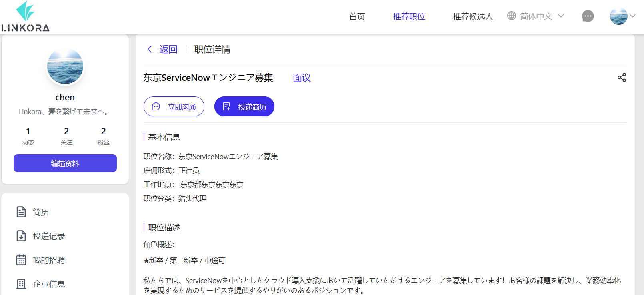Expand the account dropdown arrow beside avatar
Image resolution: width=644 pixels, height=295 pixels.
pos(632,16)
